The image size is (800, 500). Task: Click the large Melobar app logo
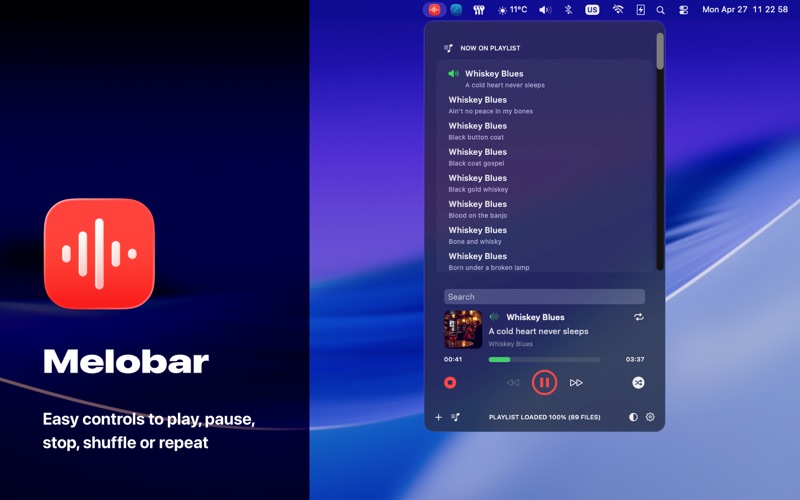click(x=99, y=254)
